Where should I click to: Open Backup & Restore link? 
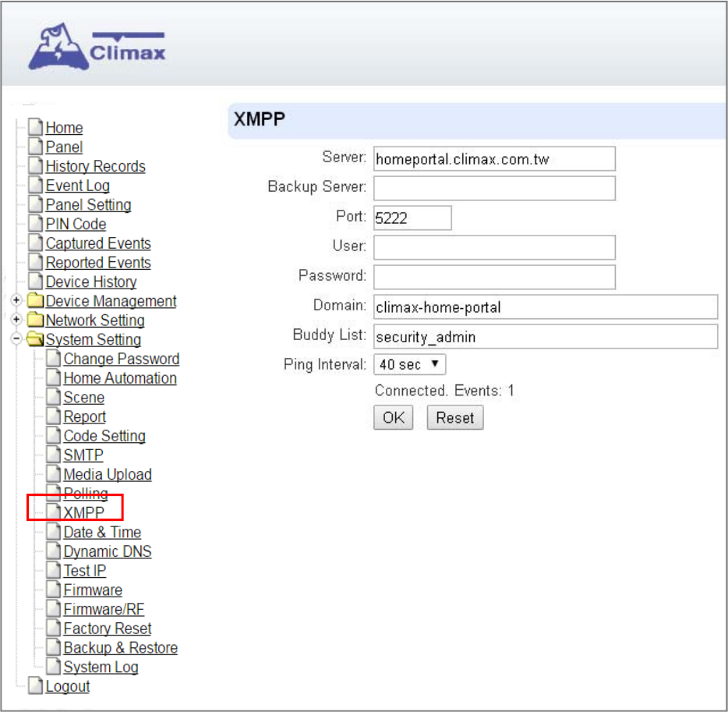click(x=120, y=648)
